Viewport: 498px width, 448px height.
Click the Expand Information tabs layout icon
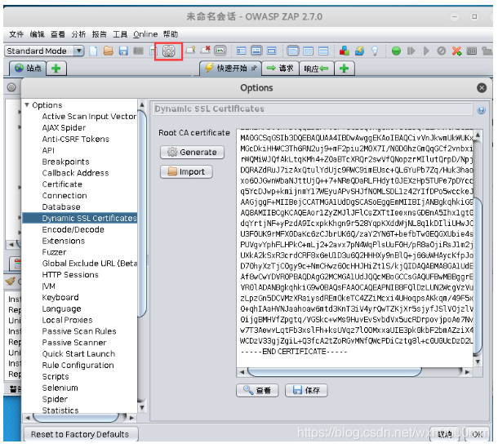tap(256, 51)
